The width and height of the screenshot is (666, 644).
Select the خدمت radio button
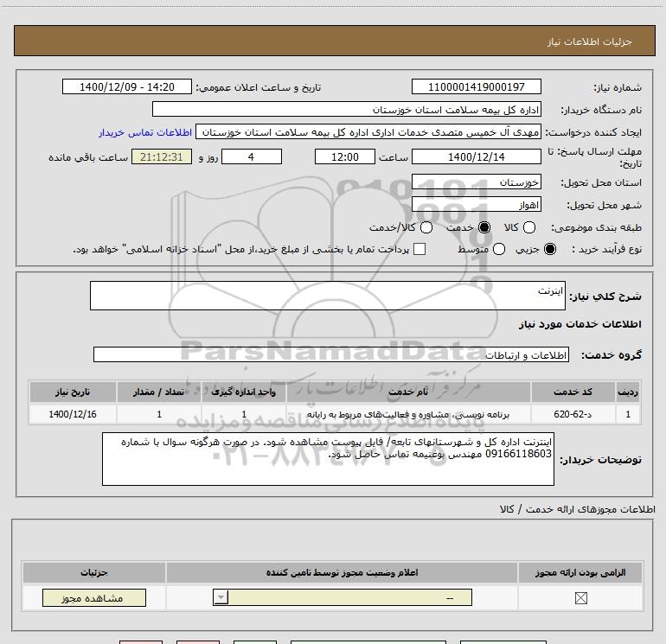484,227
